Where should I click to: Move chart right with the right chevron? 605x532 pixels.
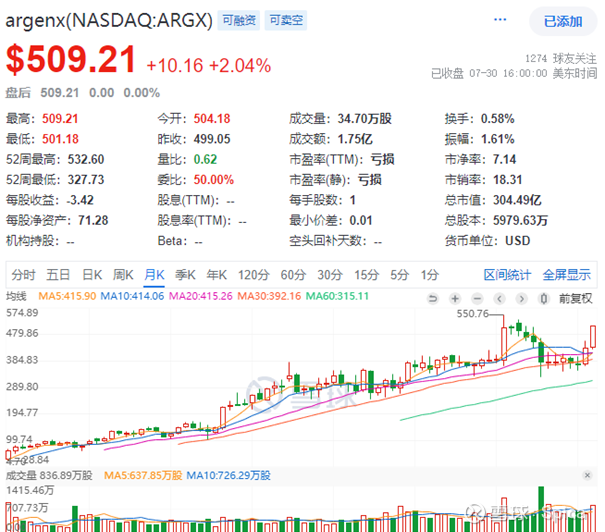tap(522, 299)
